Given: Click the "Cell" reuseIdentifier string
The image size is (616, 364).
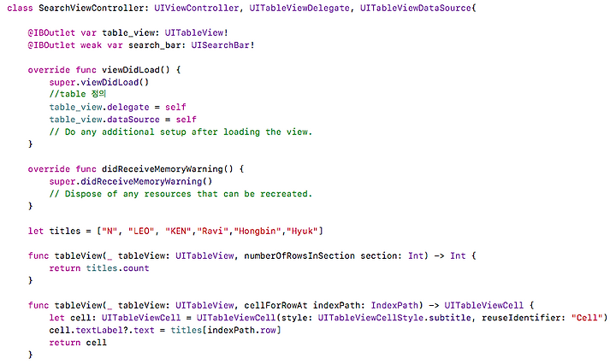Looking at the screenshot, I should click(x=587, y=318).
